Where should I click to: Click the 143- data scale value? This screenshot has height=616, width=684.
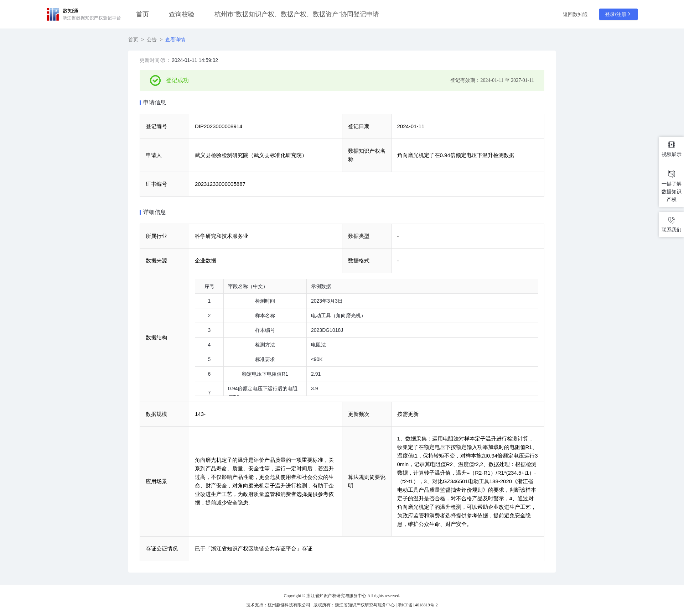[200, 414]
